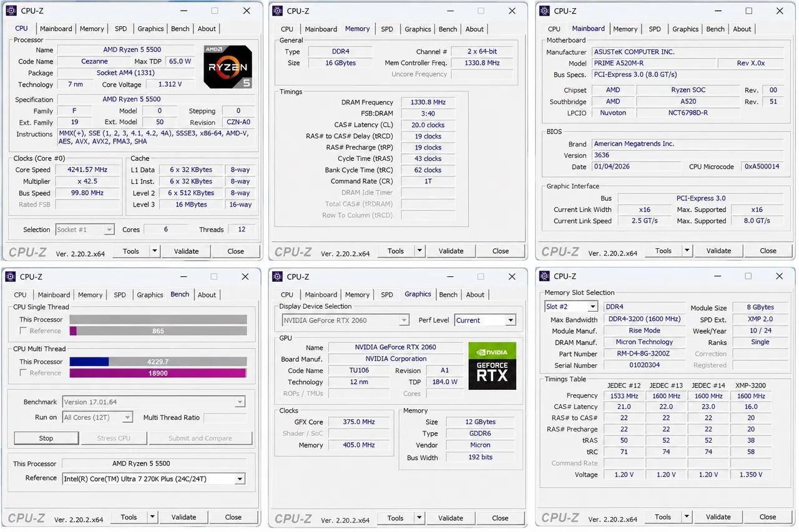This screenshot has height=532, width=799.
Task: Click Close in the Memory Slot Selection window
Action: click(768, 516)
